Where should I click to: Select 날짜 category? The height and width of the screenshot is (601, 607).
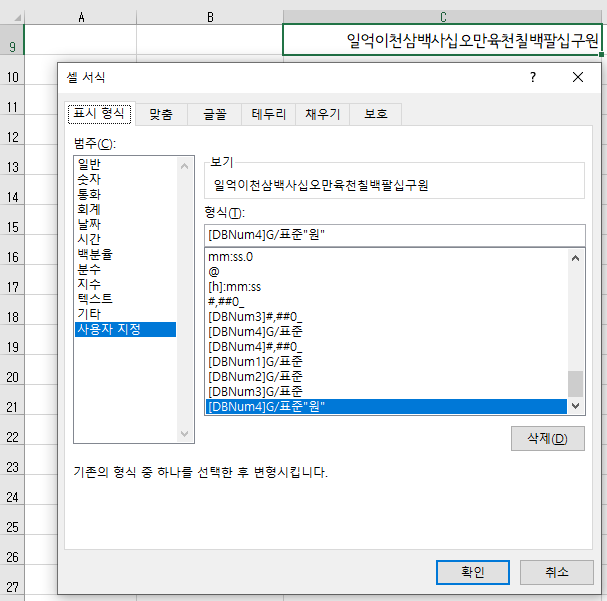125,224
